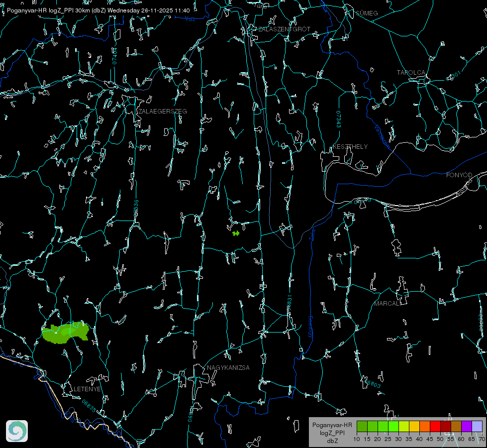
Task: Click the radar title text at top
Action: tap(98, 10)
